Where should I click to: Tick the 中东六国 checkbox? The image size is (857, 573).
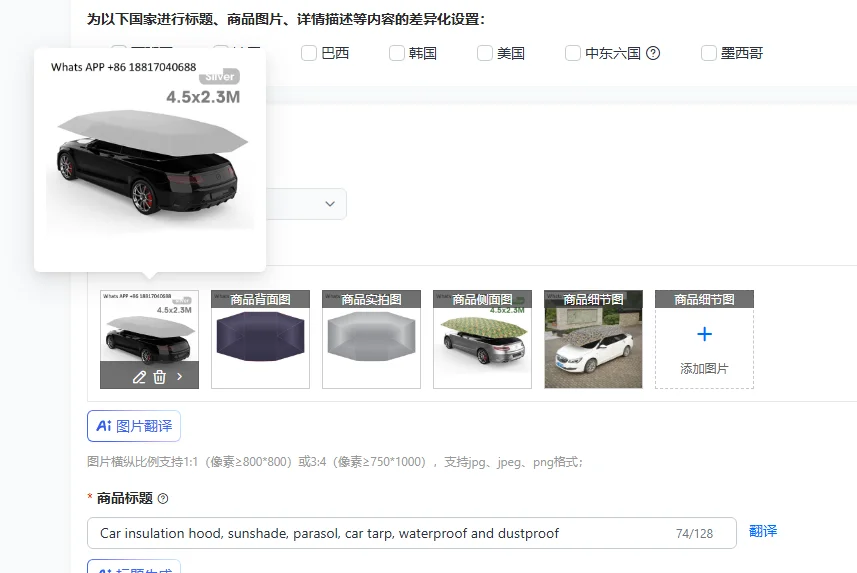pos(573,53)
